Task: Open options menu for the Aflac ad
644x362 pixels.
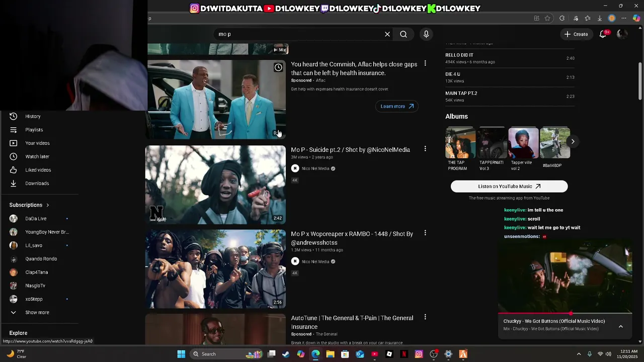Action: tap(425, 63)
